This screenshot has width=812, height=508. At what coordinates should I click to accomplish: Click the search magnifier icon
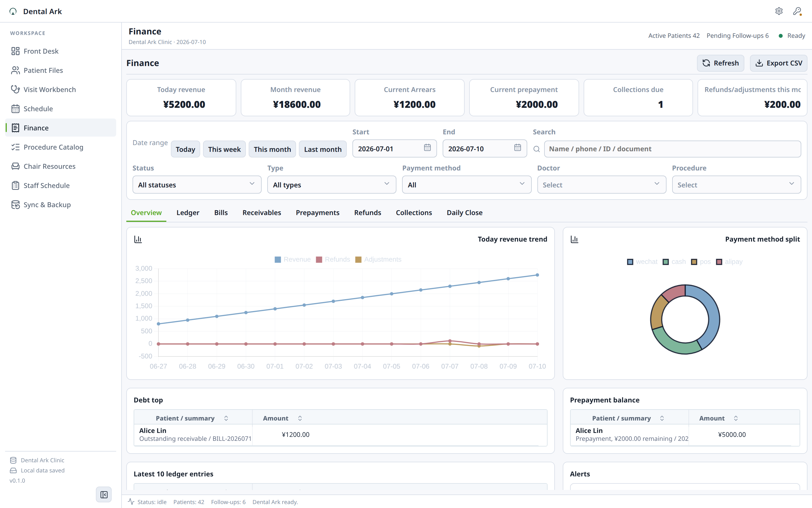tap(537, 149)
